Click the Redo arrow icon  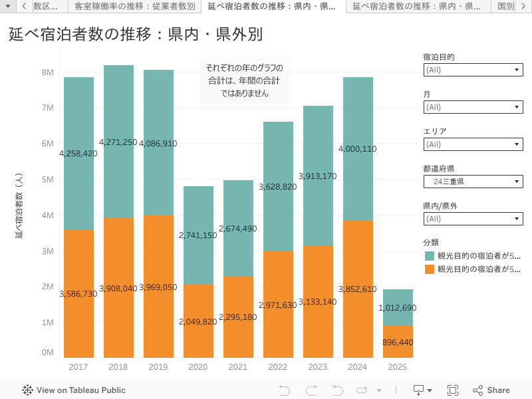tap(311, 390)
